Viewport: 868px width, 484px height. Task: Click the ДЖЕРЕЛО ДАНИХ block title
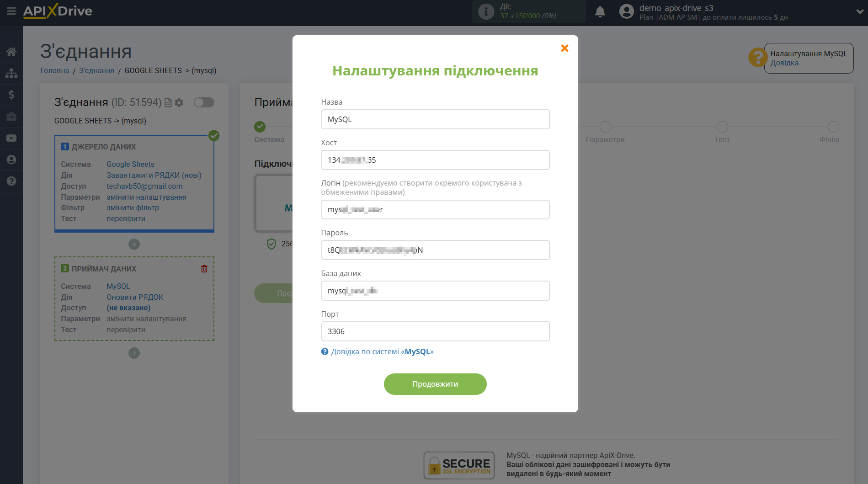(104, 147)
